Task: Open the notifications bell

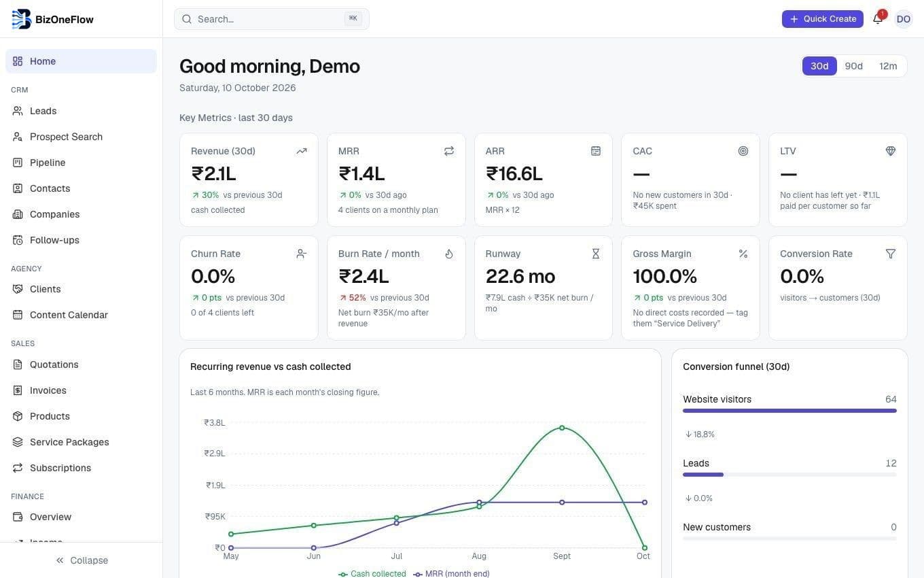Action: coord(878,19)
